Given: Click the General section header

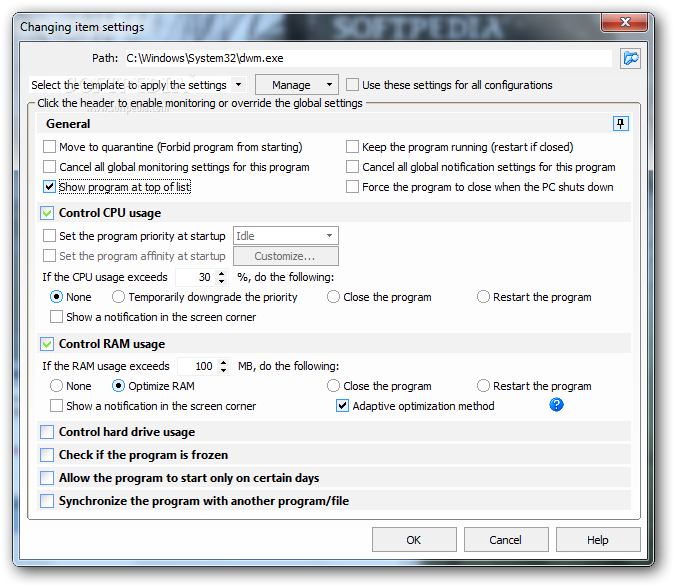Looking at the screenshot, I should [x=334, y=124].
